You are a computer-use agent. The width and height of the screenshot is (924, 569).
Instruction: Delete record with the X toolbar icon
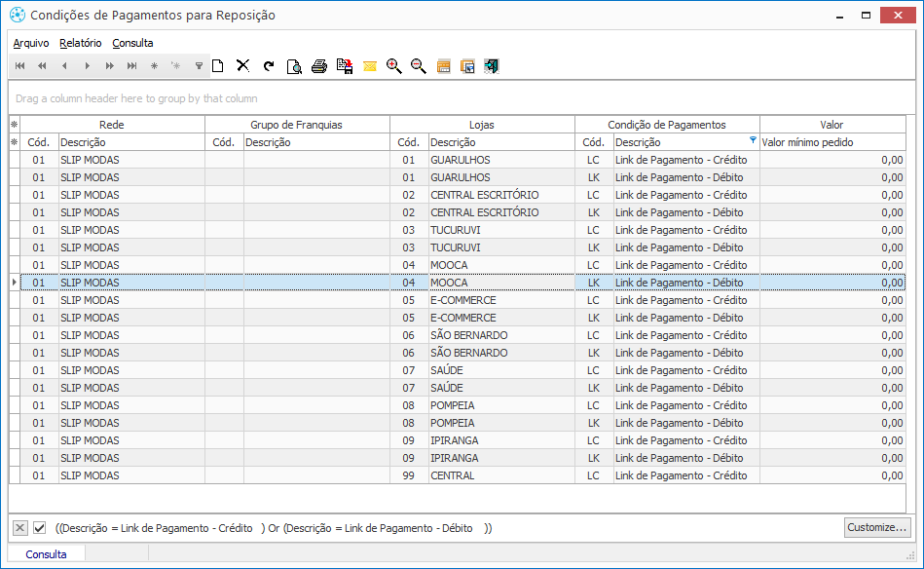pos(242,65)
